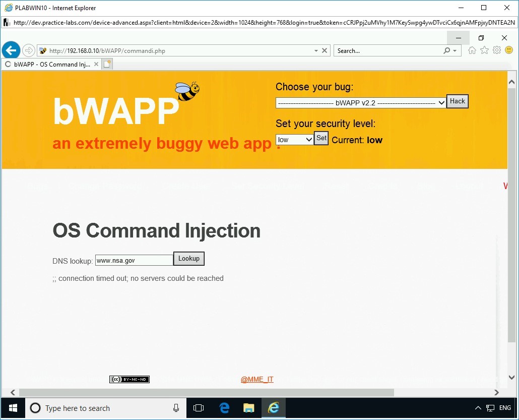Open File Explorer from the taskbar

click(248, 408)
